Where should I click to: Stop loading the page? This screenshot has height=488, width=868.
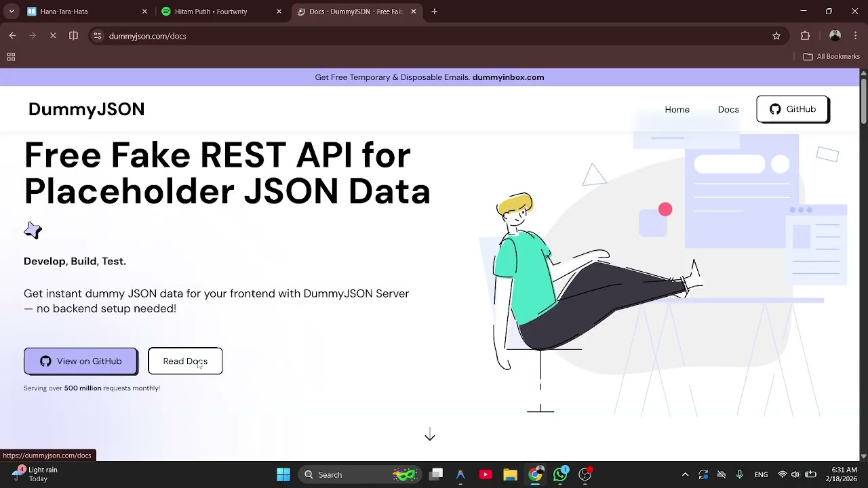click(53, 36)
